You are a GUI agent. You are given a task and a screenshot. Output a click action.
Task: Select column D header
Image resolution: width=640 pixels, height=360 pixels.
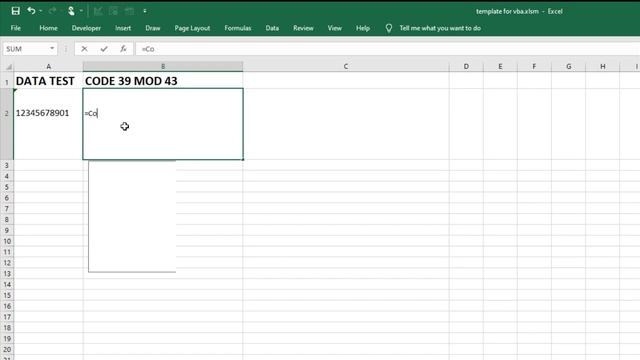(x=466, y=66)
